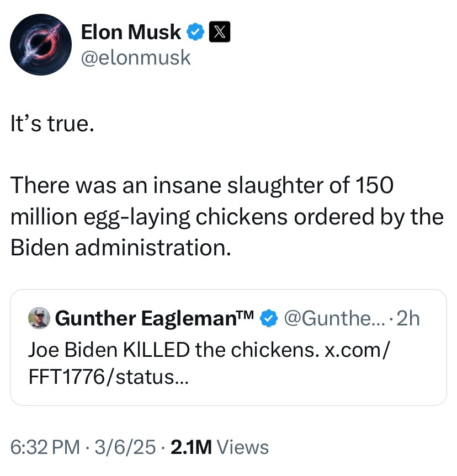This screenshot has height=476, width=457.
Task: Click the quoted tweet's 2h timestamp
Action: tap(407, 318)
